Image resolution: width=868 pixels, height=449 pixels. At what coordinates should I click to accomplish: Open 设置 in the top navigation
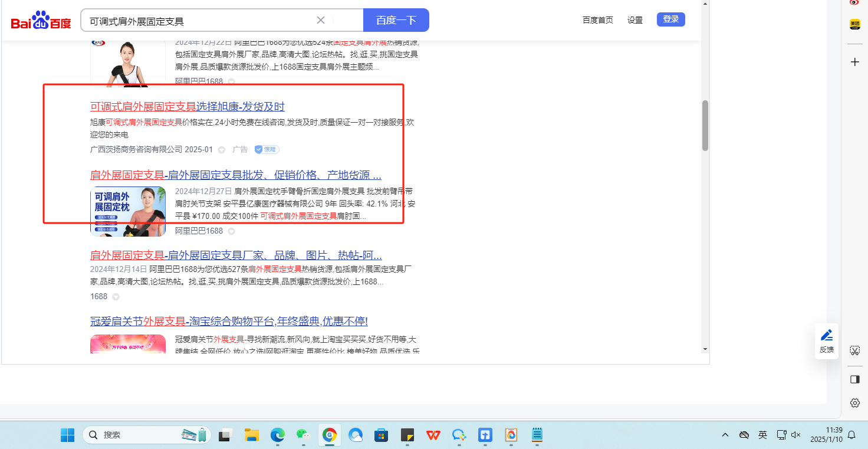tap(635, 20)
